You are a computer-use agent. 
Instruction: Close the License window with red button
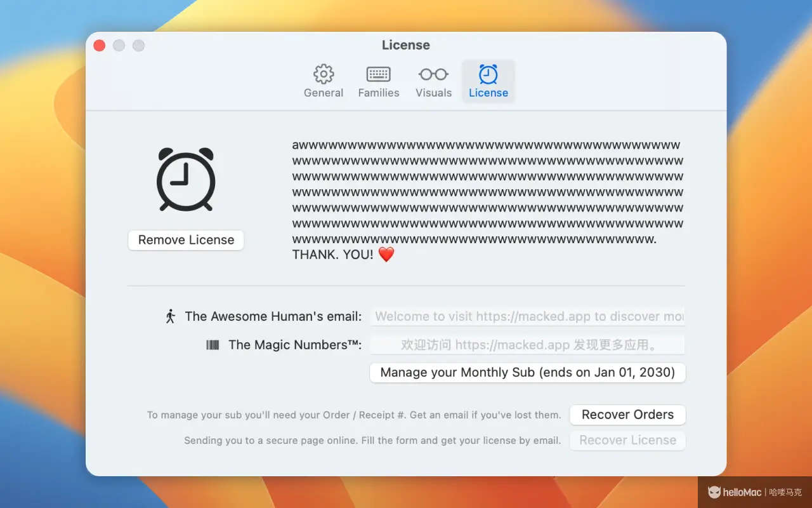[100, 46]
